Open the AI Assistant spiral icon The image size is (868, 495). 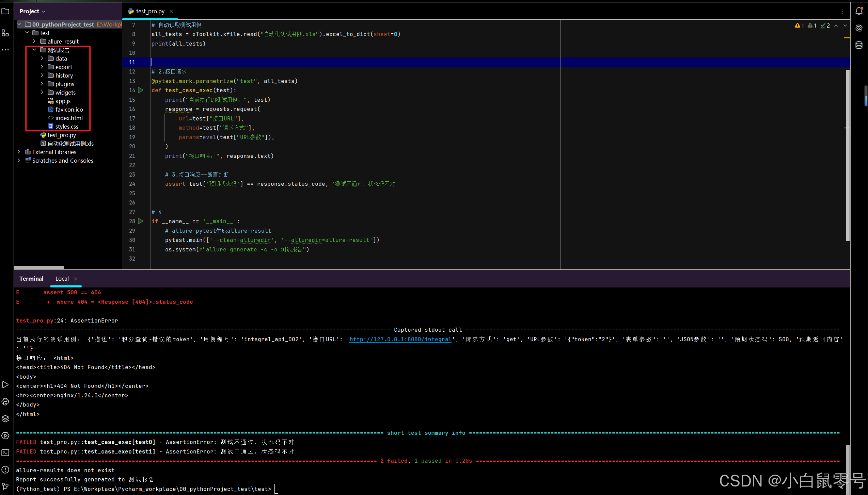(859, 28)
